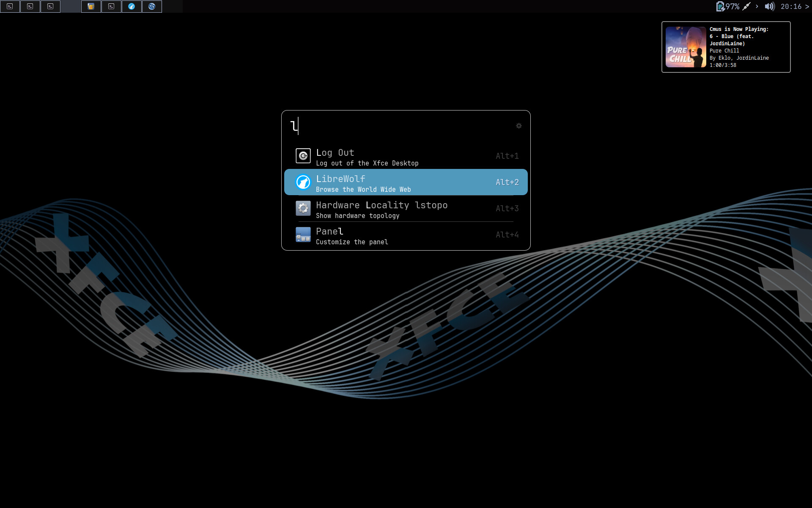Click the Alt+3 shortcut label
Viewport: 812px width, 508px height.
pyautogui.click(x=507, y=208)
